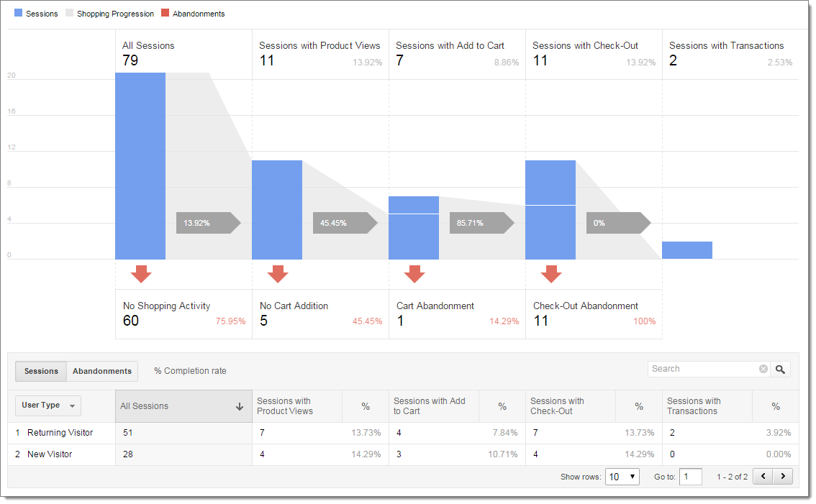Click the search magnifier icon button
816x504 pixels.
pyautogui.click(x=781, y=370)
